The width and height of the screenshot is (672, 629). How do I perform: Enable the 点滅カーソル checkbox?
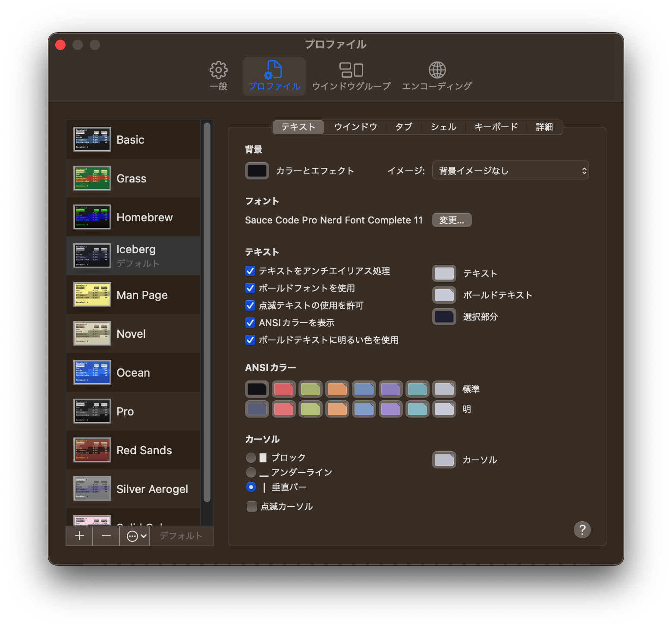point(252,506)
